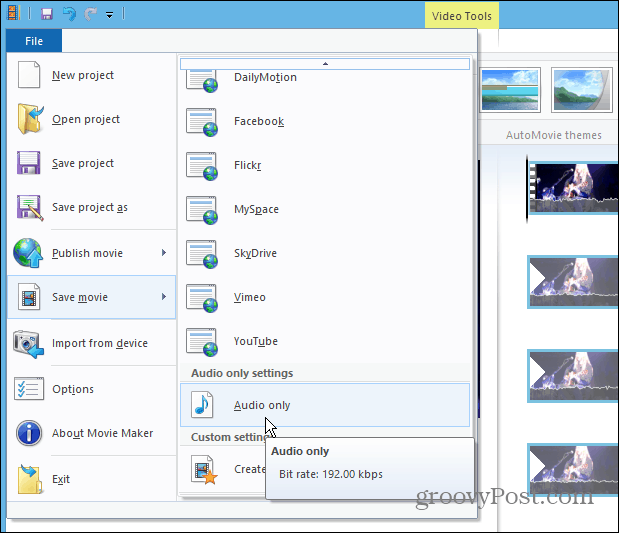Click the Redo arrow in quick access toolbar
Viewport: 619px width, 533px height.
click(x=90, y=14)
